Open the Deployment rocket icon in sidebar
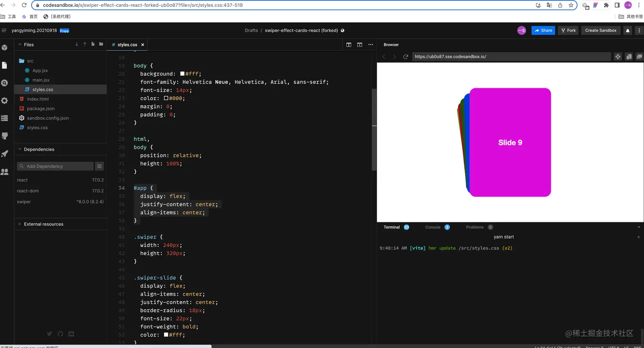 point(5,154)
